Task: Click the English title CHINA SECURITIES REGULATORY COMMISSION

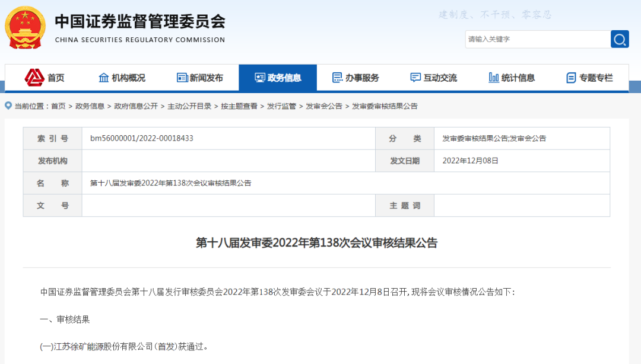Action: point(140,40)
